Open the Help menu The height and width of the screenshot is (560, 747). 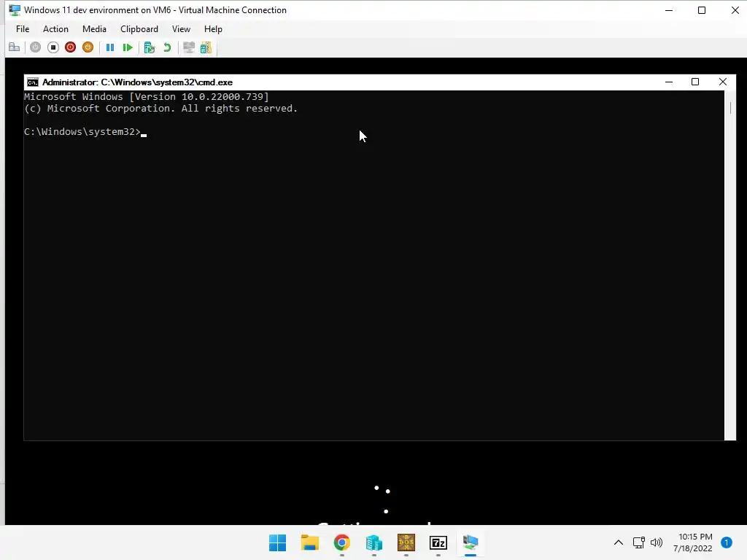(x=213, y=29)
